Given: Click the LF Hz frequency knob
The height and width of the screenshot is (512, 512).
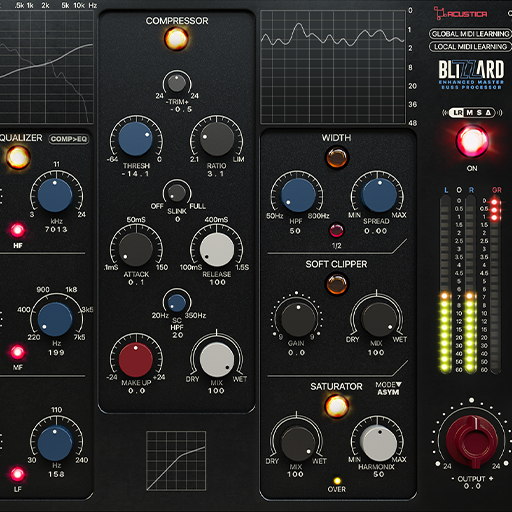Looking at the screenshot, I should (x=55, y=443).
